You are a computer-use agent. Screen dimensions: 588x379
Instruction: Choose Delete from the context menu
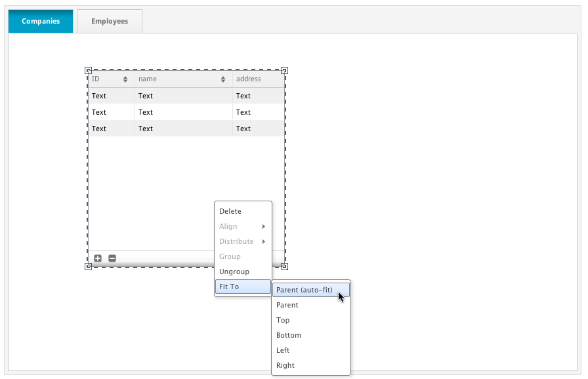click(230, 212)
